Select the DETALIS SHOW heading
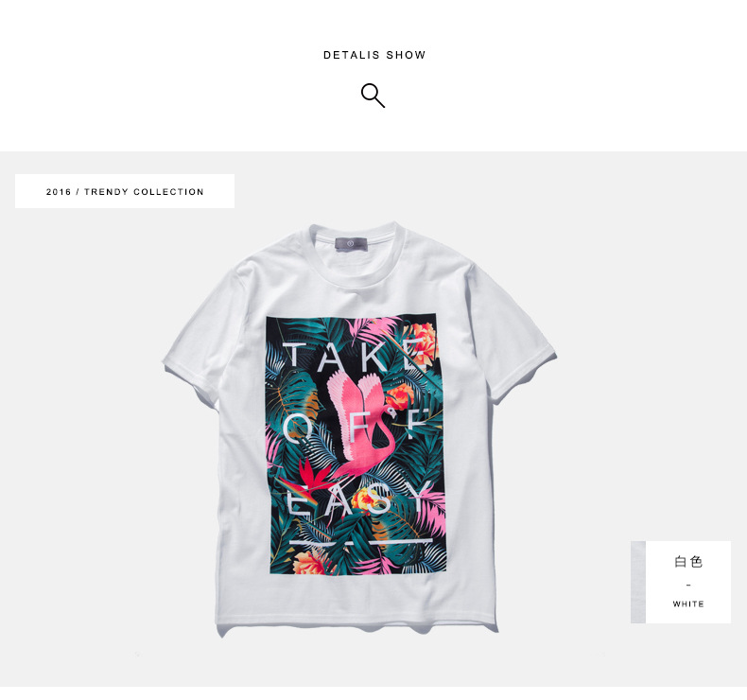Viewport: 747px width, 700px height. (374, 55)
